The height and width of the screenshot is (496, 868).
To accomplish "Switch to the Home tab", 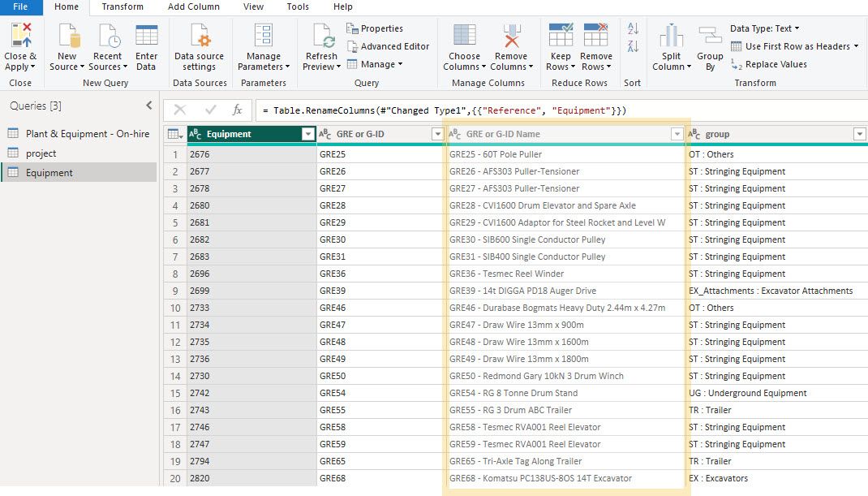I will pos(67,6).
